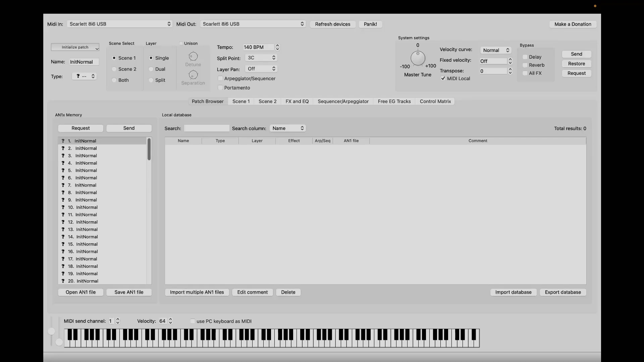Click the Separation knob

point(193,75)
